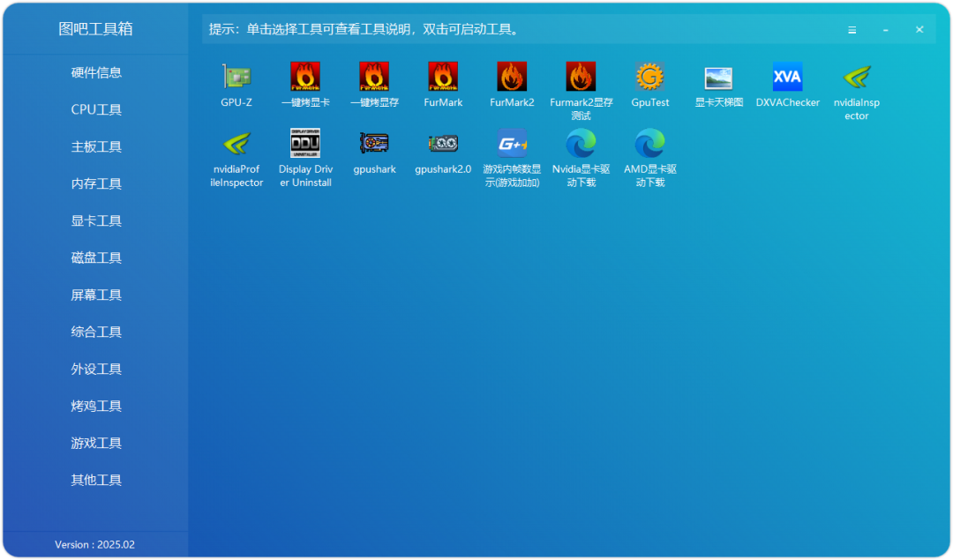Select the DXVAChecker XVA icon
Image resolution: width=953 pixels, height=560 pixels.
point(787,77)
